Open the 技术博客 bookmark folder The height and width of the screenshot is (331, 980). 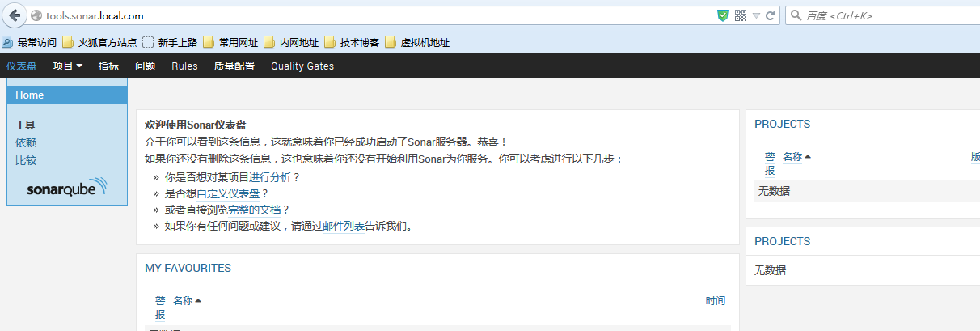click(x=352, y=42)
